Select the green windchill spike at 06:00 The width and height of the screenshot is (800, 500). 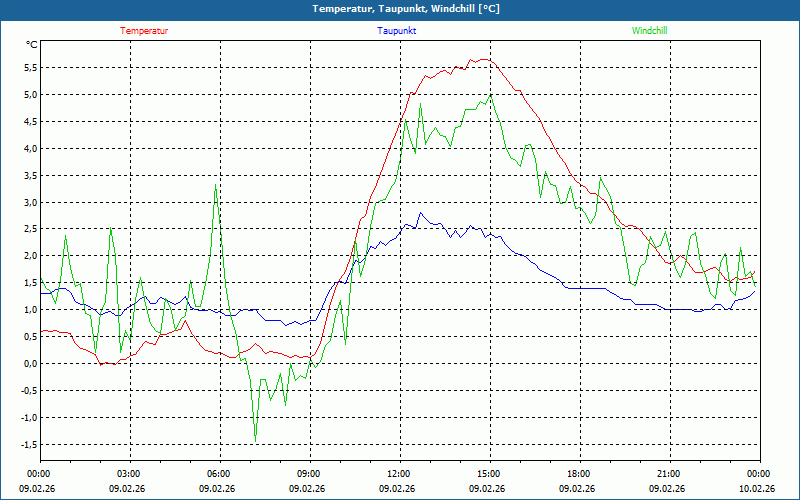(215, 187)
